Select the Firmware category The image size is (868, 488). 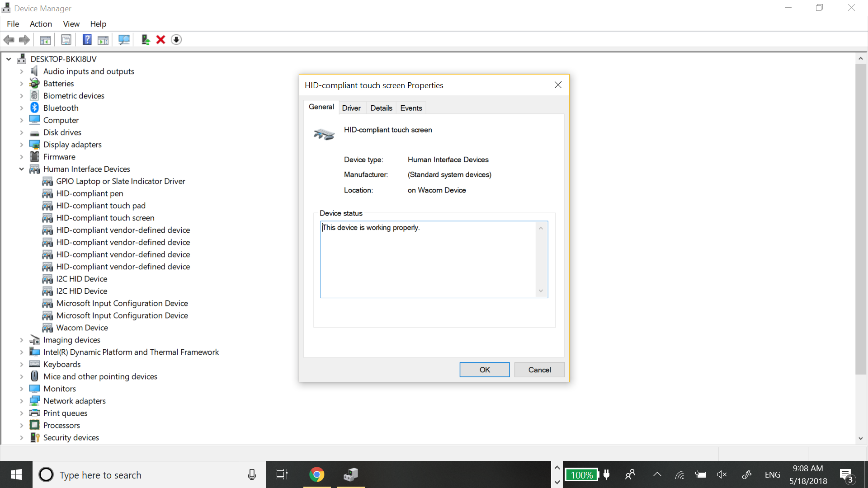[59, 157]
